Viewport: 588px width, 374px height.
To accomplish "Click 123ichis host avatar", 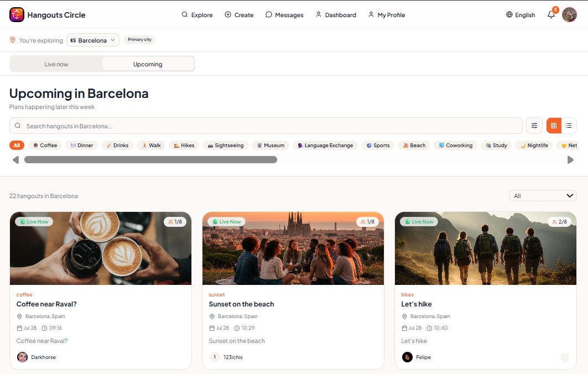I will tap(215, 357).
